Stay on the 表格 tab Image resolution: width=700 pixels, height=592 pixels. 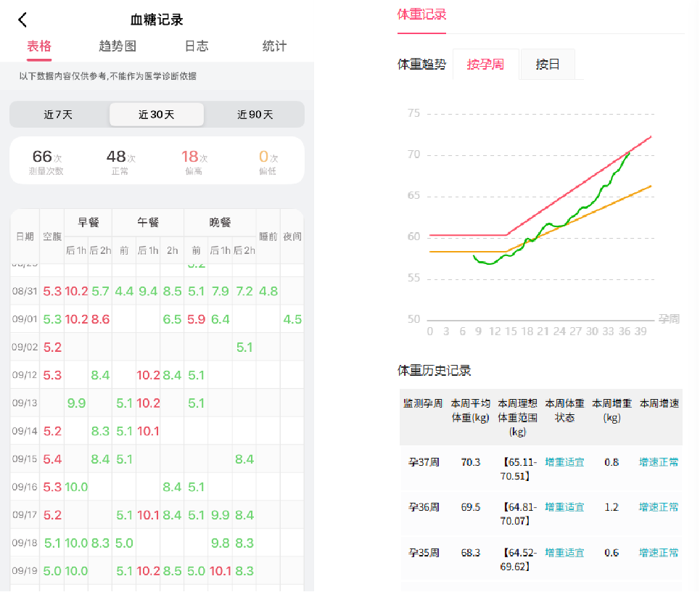(39, 46)
